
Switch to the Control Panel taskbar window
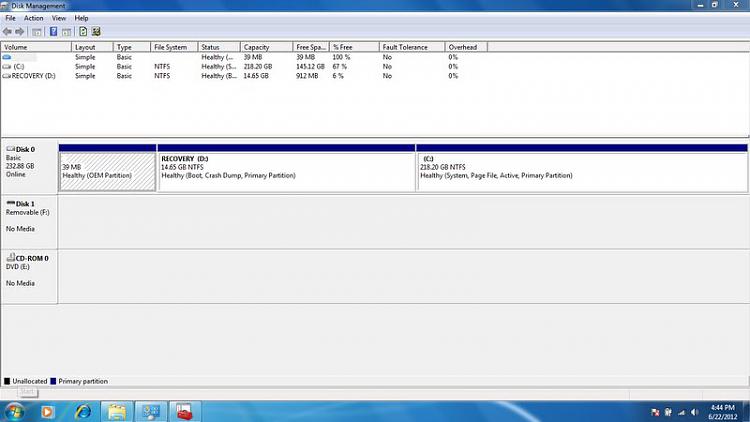coord(151,411)
